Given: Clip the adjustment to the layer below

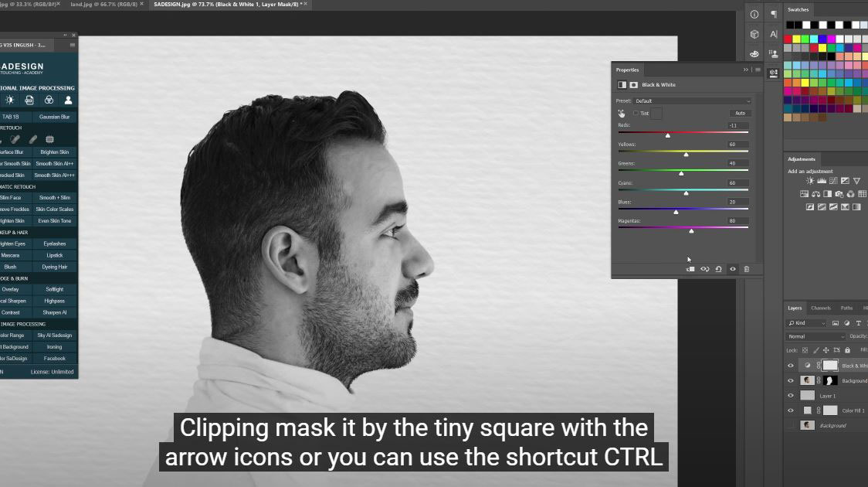Looking at the screenshot, I should coord(690,269).
